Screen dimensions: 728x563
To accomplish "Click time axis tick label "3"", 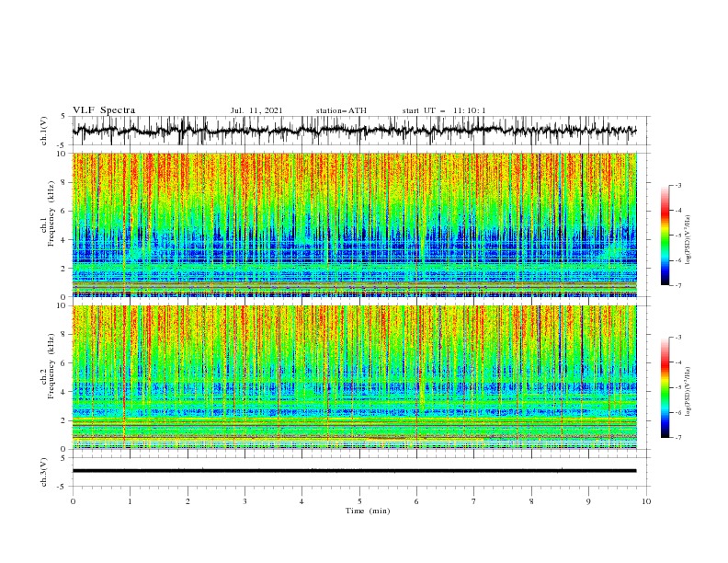I will [x=245, y=501].
